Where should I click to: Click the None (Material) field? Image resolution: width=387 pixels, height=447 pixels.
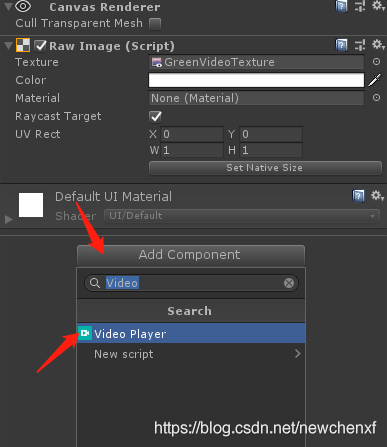click(256, 98)
